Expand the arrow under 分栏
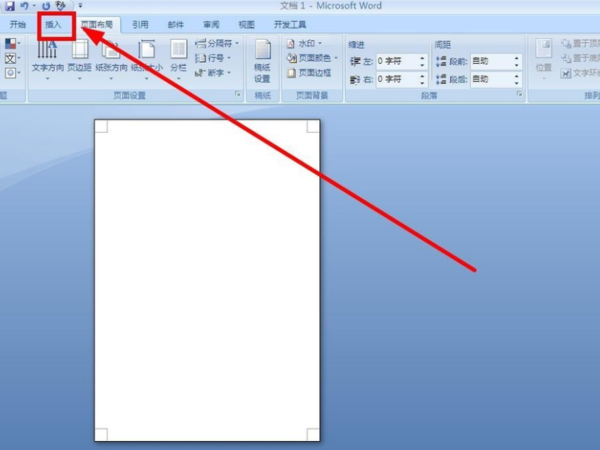 178,79
